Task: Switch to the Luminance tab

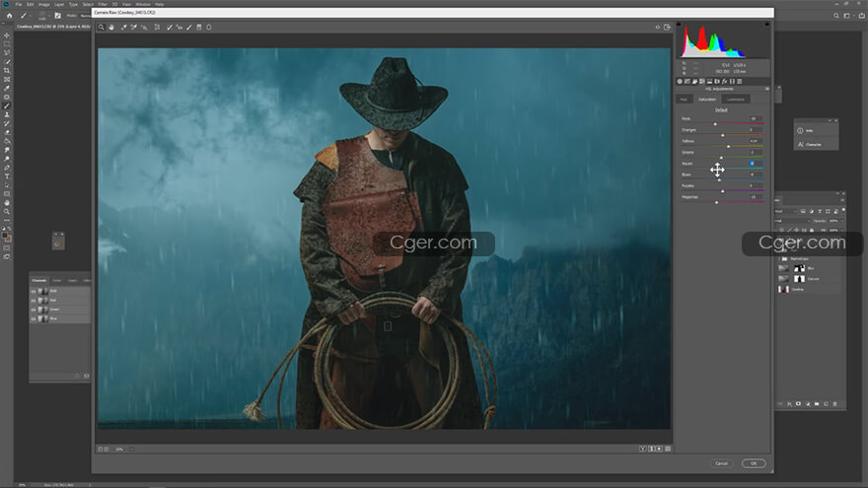Action: coord(736,99)
